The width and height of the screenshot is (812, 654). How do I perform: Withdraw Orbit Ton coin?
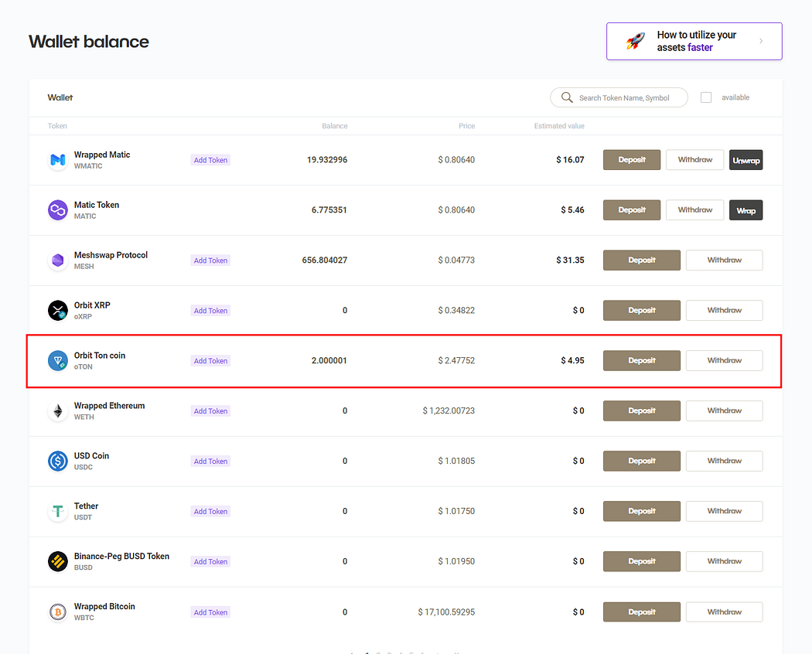(x=725, y=361)
